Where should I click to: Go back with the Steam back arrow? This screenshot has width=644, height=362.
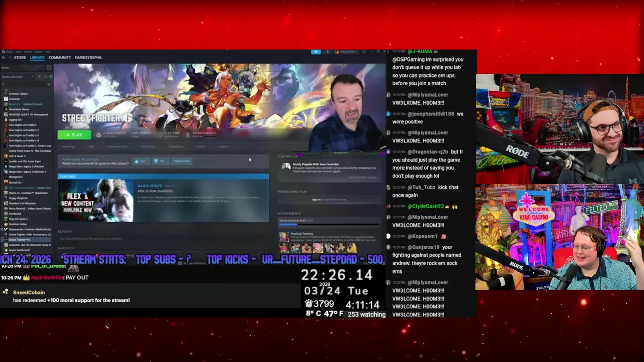click(x=4, y=57)
